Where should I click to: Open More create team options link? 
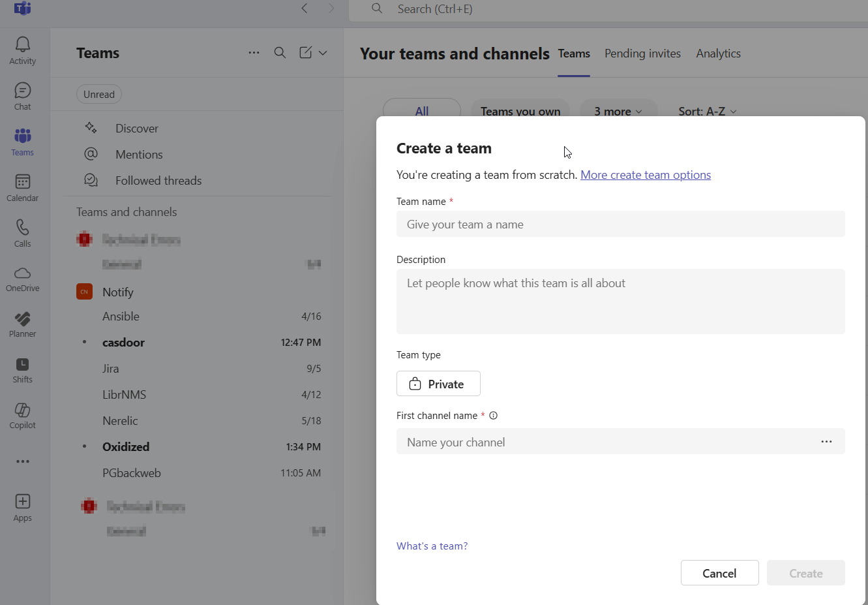645,174
